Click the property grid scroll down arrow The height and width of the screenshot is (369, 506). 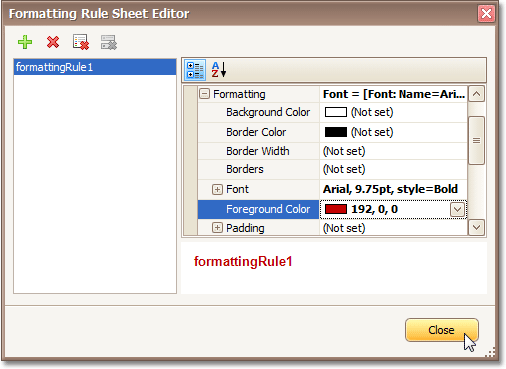[x=476, y=228]
